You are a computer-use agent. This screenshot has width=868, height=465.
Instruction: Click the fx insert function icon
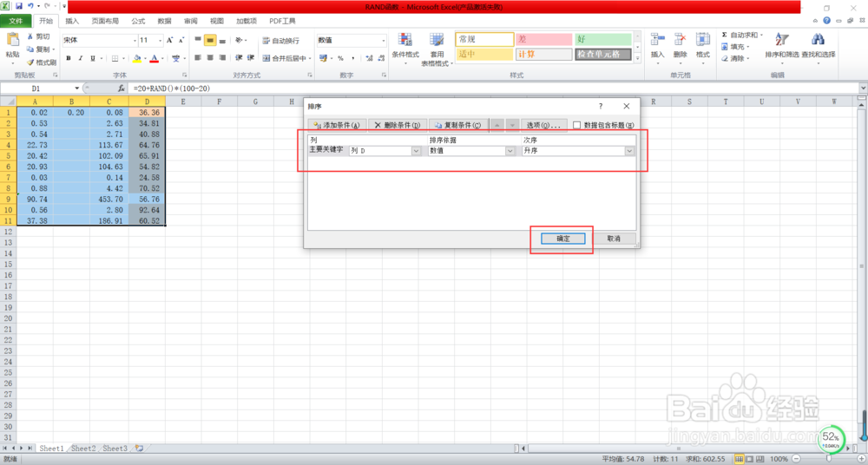(122, 88)
